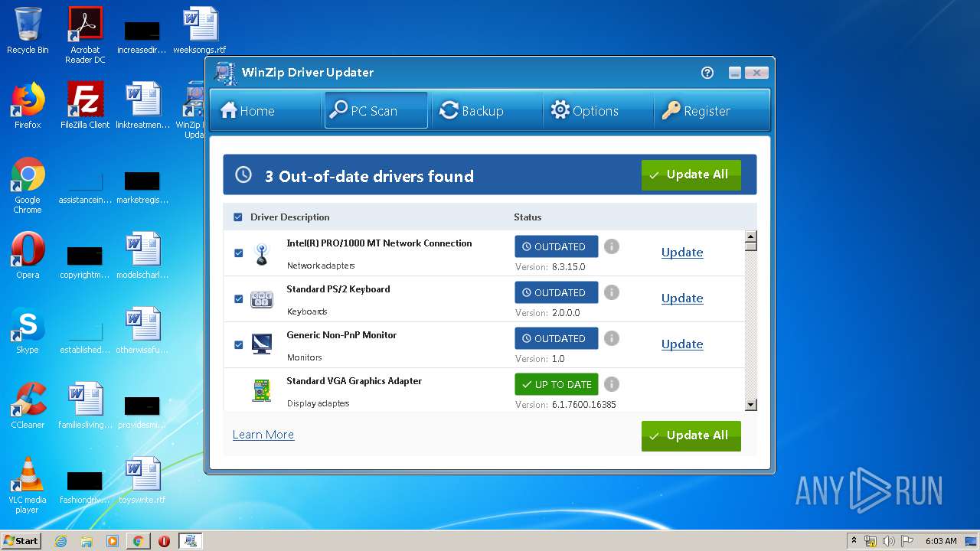Open Windows Explorer from the taskbar
This screenshot has width=980, height=551.
coord(87,541)
